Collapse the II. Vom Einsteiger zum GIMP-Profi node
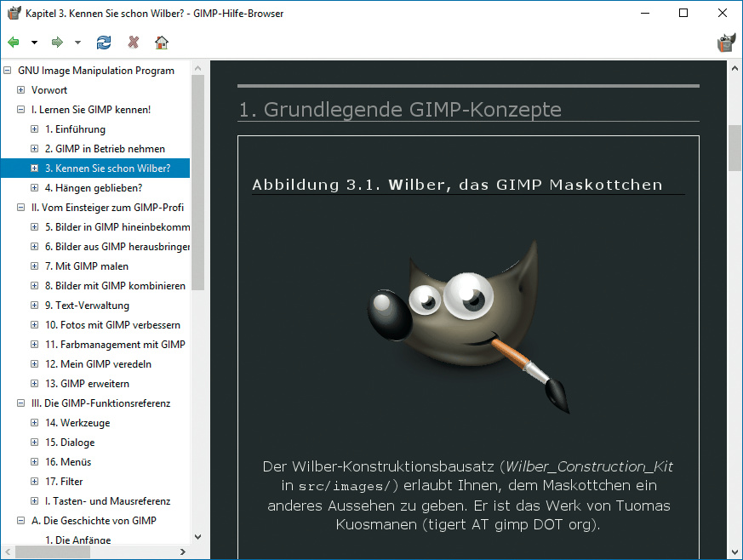 (20, 208)
